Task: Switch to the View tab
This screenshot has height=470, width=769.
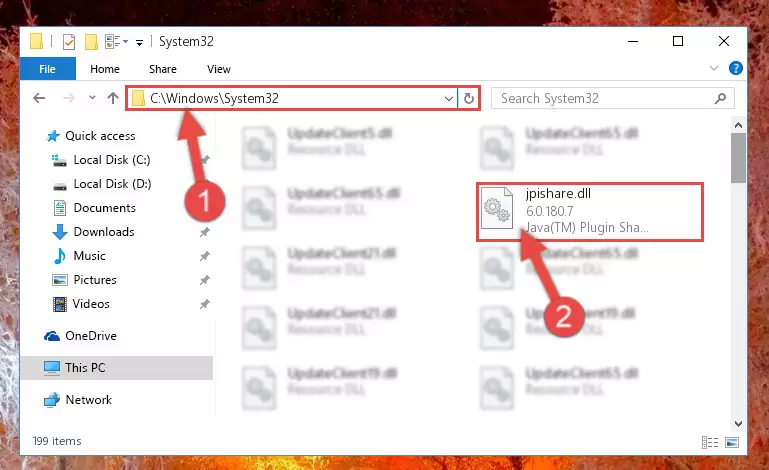Action: [x=219, y=69]
